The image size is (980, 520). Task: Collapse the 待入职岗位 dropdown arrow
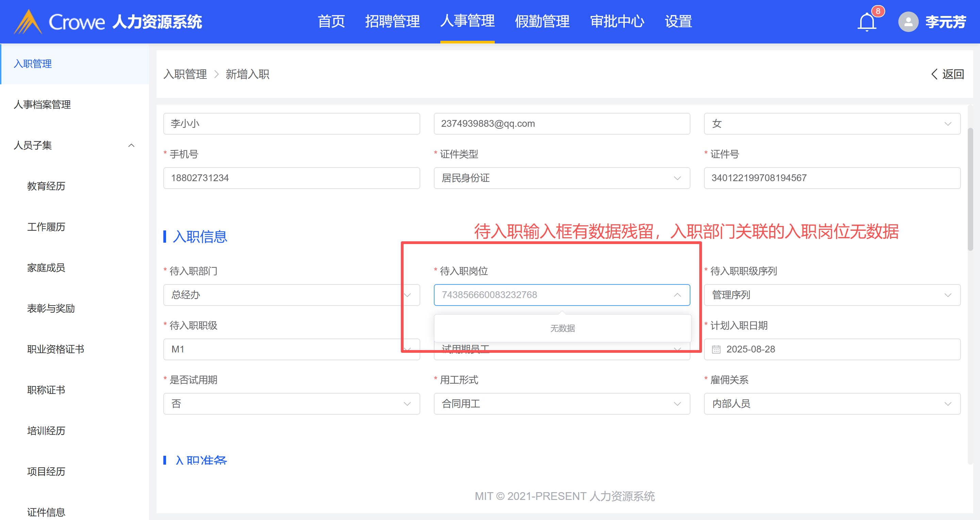[677, 295]
